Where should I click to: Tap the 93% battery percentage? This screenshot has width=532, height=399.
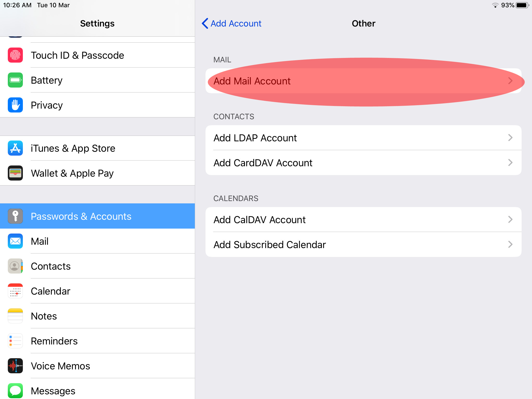(508, 5)
